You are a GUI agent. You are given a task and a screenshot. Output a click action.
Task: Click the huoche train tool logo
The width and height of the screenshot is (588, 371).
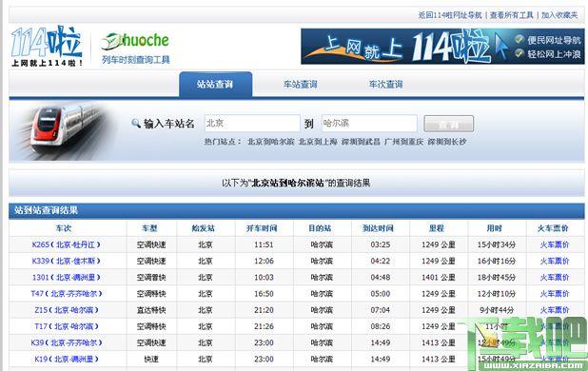[135, 48]
